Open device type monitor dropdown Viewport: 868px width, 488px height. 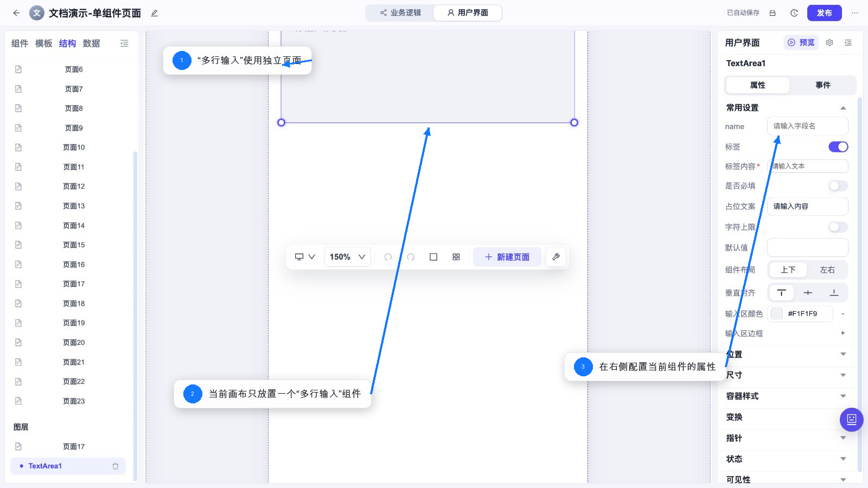(305, 257)
